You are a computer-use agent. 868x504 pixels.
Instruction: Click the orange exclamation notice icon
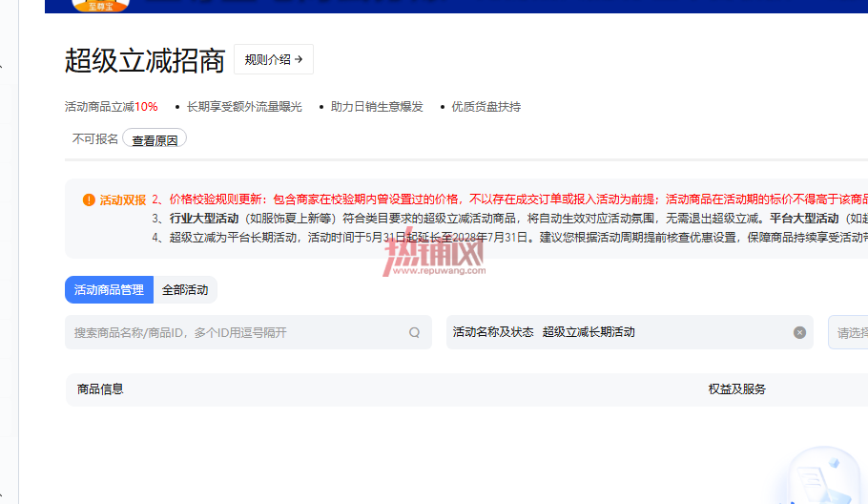(89, 199)
